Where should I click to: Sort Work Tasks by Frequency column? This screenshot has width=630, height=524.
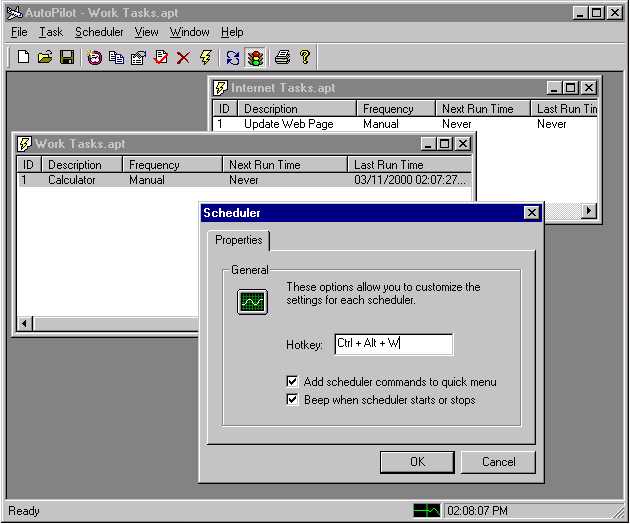[x=172, y=165]
